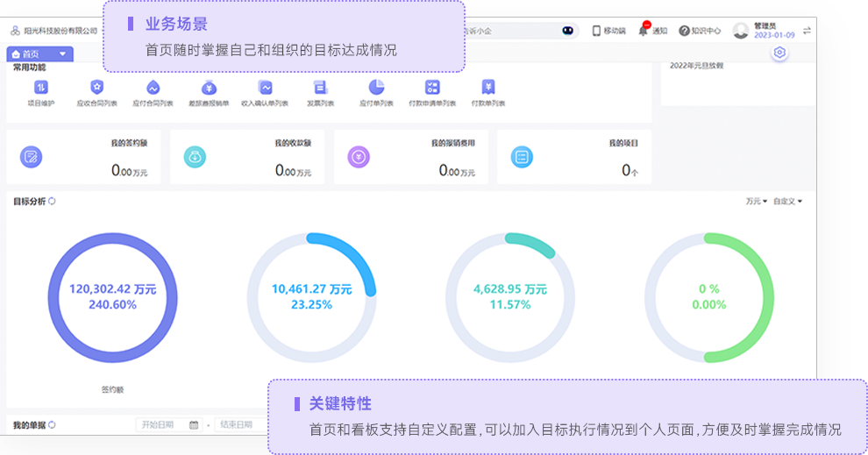
Task: Click the notification bell 通知
Action: (x=644, y=31)
